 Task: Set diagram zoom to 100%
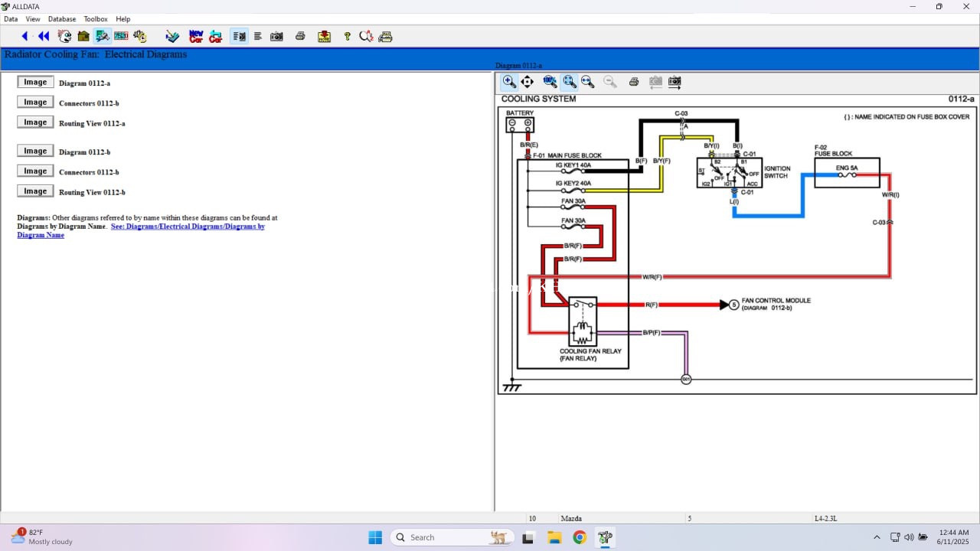click(550, 82)
